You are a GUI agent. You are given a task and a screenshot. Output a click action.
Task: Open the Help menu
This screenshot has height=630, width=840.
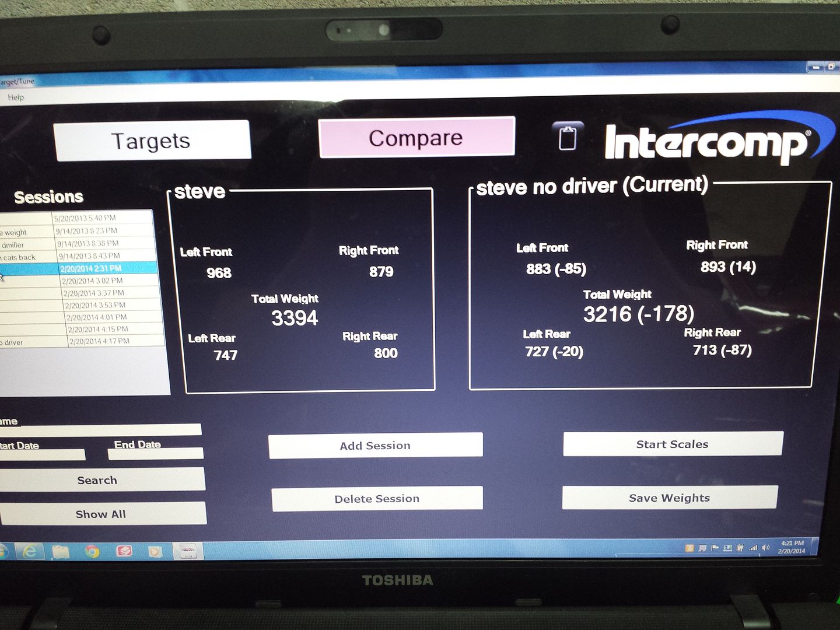coord(16,97)
